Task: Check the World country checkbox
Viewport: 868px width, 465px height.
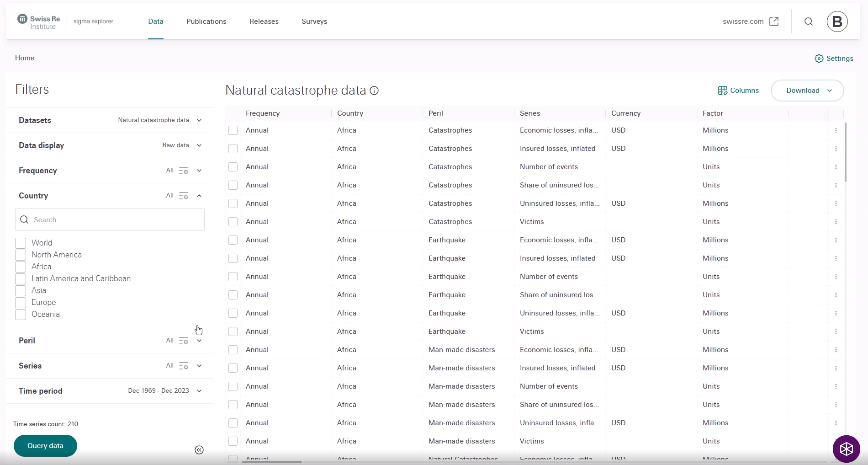Action: pos(21,243)
